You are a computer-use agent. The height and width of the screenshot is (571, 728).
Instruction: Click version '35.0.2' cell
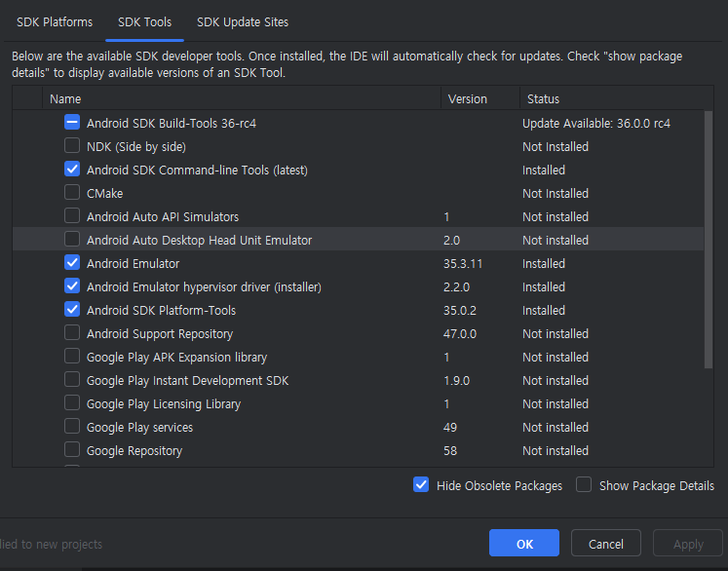[460, 310]
